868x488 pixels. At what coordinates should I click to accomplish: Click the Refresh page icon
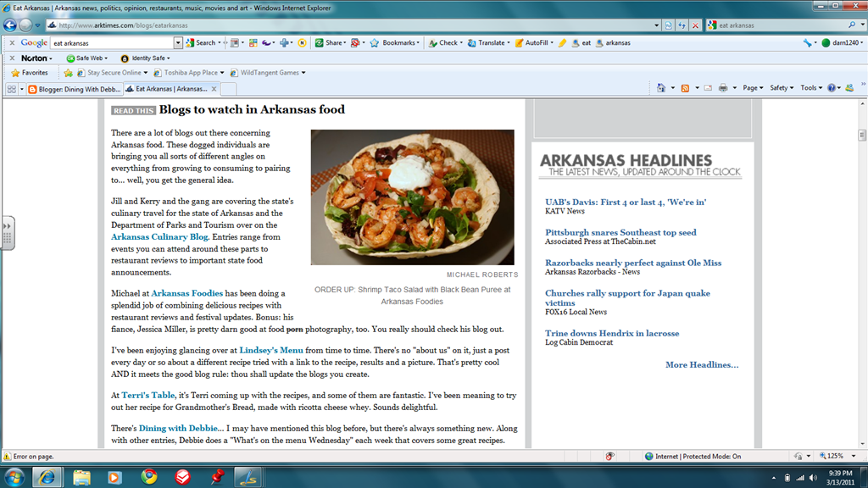pyautogui.click(x=682, y=25)
